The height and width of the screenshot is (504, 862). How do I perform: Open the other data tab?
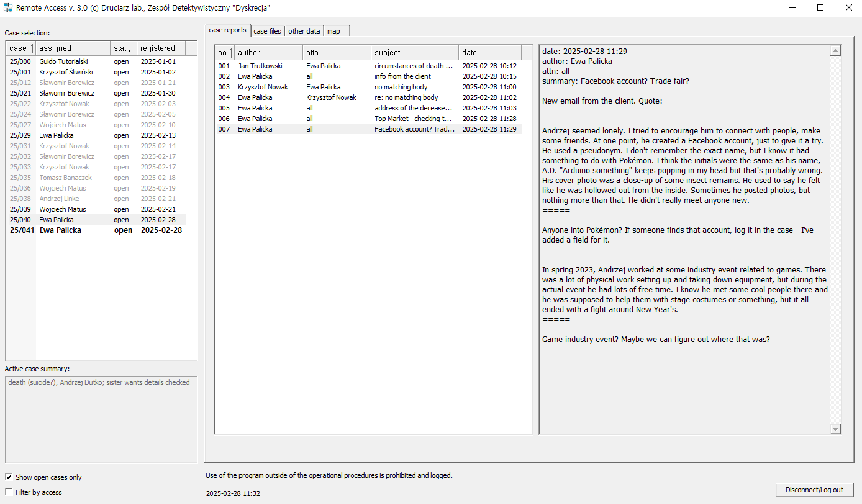click(x=304, y=31)
